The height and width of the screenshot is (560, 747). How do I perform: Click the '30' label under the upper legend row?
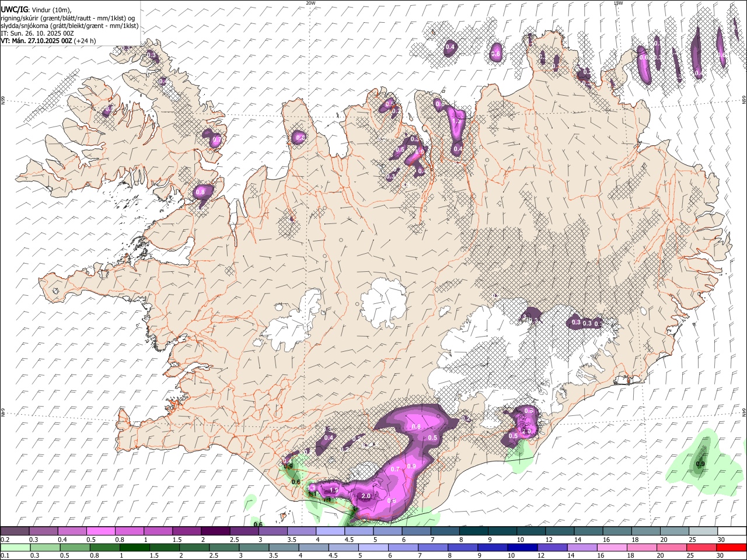click(x=721, y=540)
